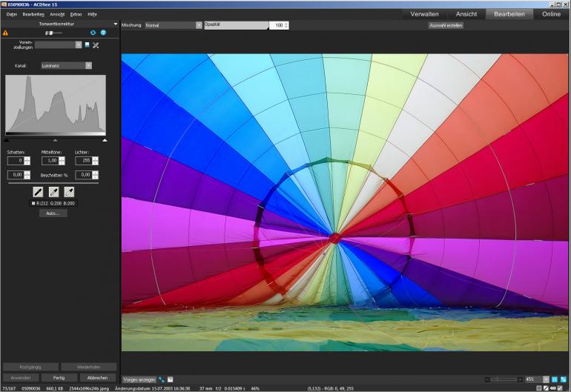Click the Voriges anzeigen button

[139, 379]
